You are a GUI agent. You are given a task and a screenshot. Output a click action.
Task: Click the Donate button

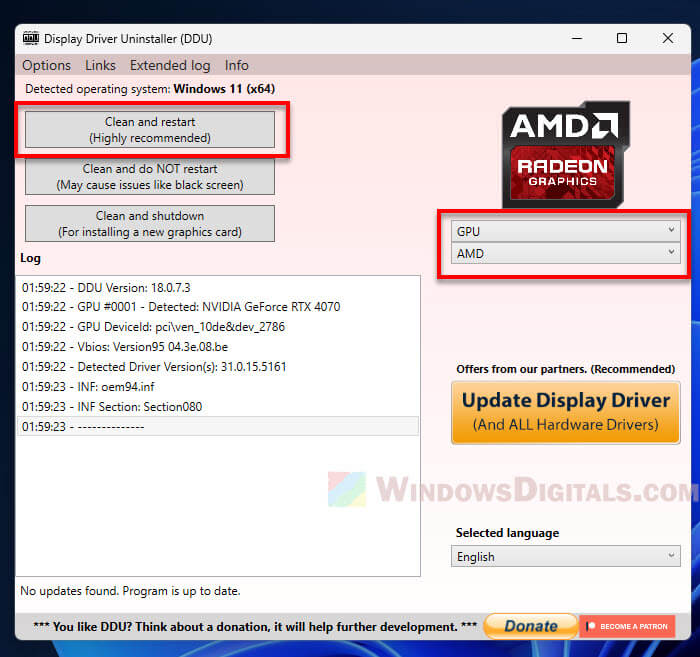click(x=531, y=626)
